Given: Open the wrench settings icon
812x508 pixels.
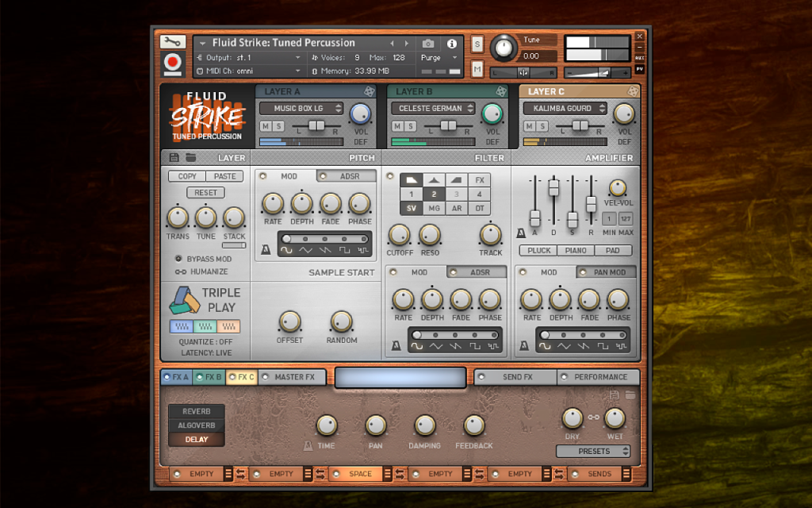Looking at the screenshot, I should coord(172,41).
